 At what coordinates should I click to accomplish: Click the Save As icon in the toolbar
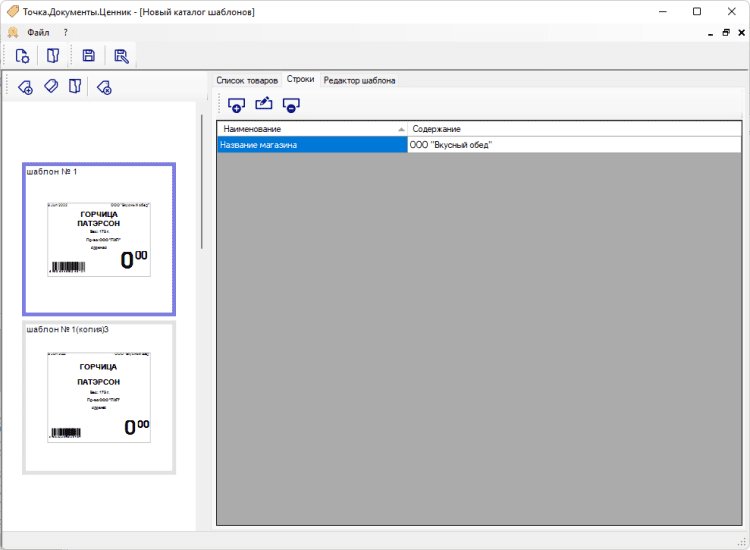click(121, 56)
